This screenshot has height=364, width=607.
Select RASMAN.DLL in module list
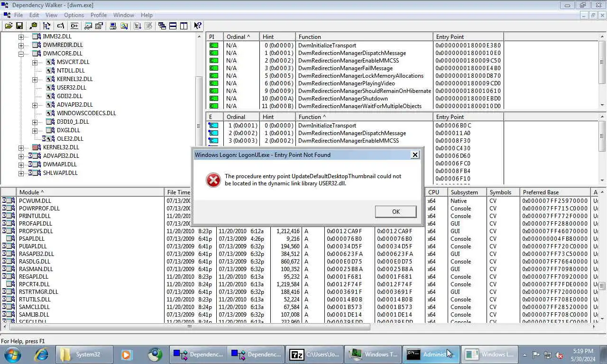(x=36, y=269)
